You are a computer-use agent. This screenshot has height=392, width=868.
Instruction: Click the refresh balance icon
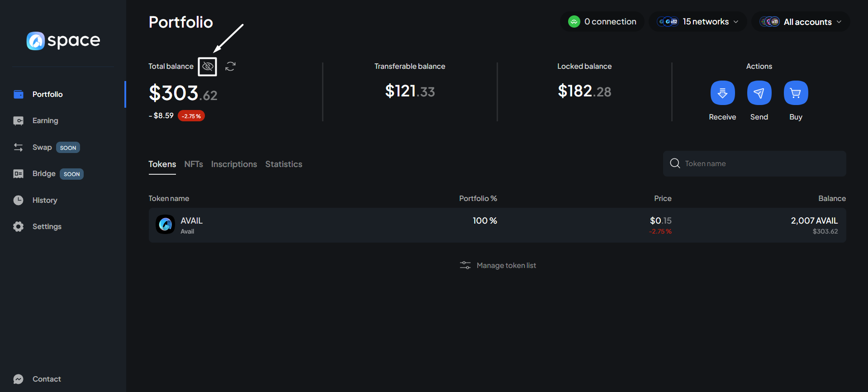point(230,67)
